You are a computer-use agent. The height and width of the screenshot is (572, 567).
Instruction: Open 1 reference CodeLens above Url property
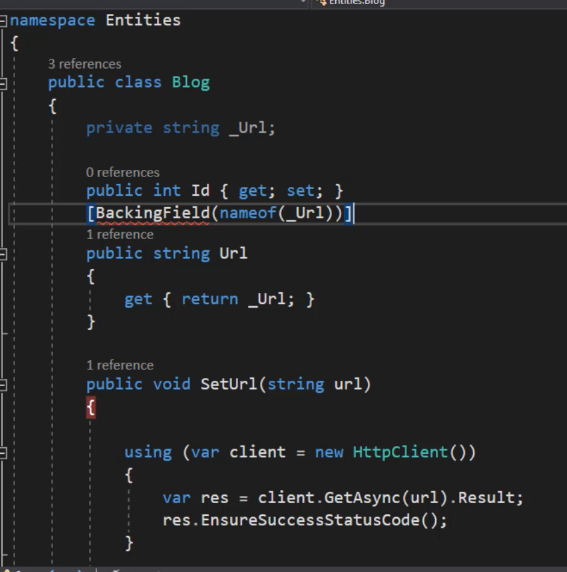click(x=120, y=235)
